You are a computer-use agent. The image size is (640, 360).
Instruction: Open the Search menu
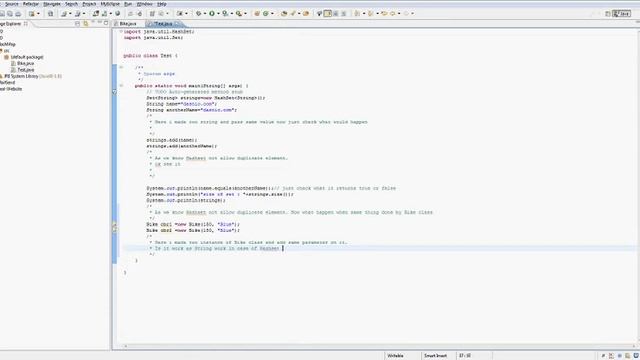click(x=71, y=4)
